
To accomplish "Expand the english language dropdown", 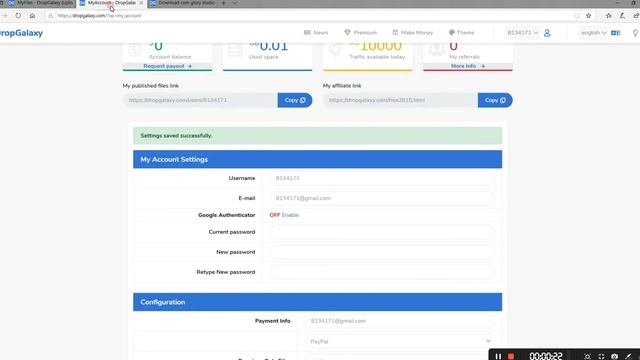I will [593, 33].
